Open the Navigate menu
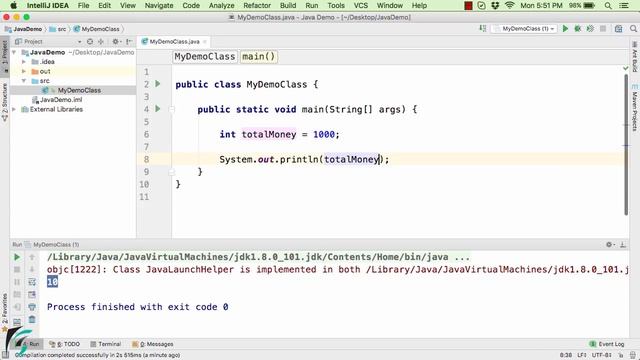Screen dimensions: 640x360 coord(159,5)
